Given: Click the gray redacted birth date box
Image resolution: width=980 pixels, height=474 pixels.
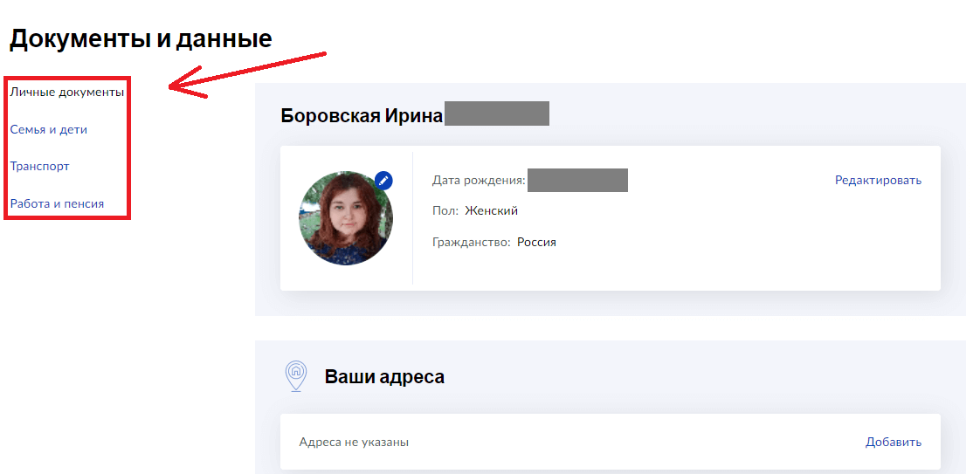Looking at the screenshot, I should click(x=577, y=181).
